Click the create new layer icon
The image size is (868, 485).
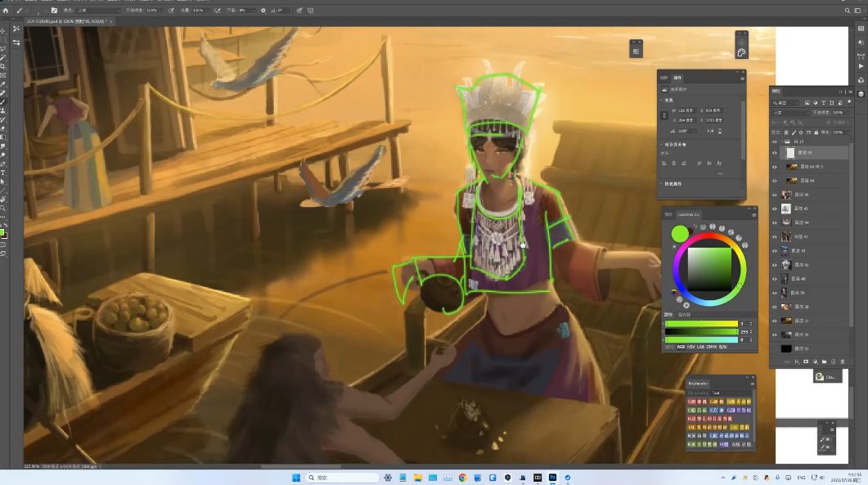[x=833, y=362]
